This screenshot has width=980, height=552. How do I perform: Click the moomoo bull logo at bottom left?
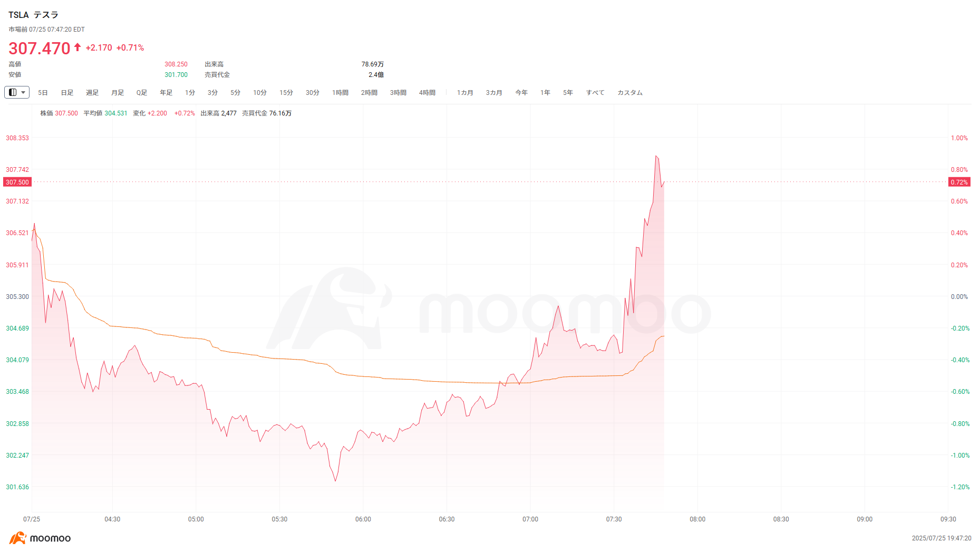[17, 538]
